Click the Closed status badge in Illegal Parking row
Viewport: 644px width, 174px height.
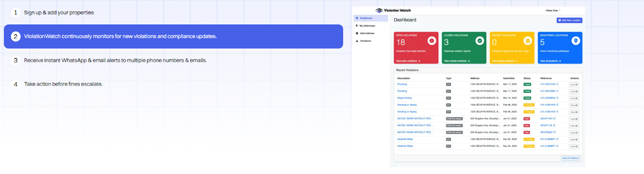coord(527,98)
